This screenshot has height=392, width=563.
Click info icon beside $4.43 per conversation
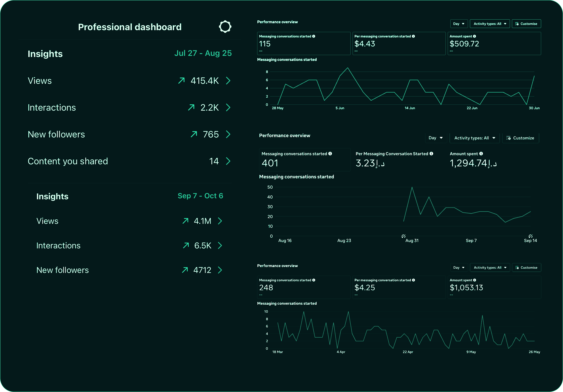413,36
